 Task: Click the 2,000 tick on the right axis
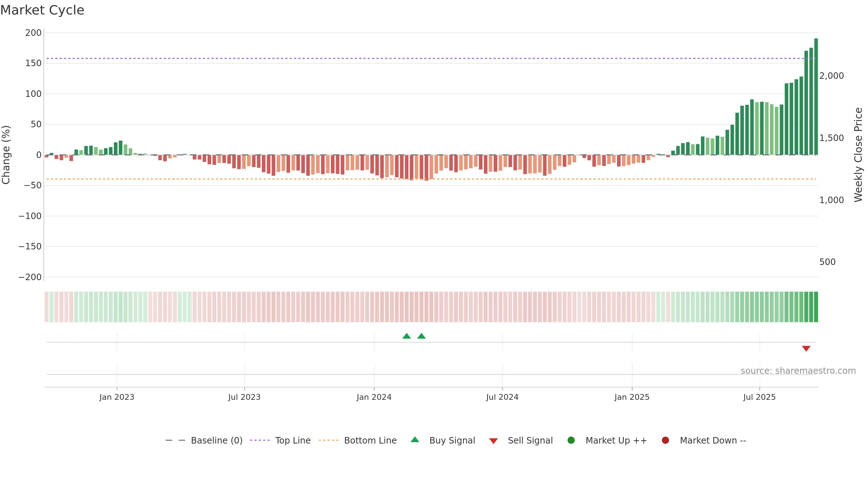831,76
